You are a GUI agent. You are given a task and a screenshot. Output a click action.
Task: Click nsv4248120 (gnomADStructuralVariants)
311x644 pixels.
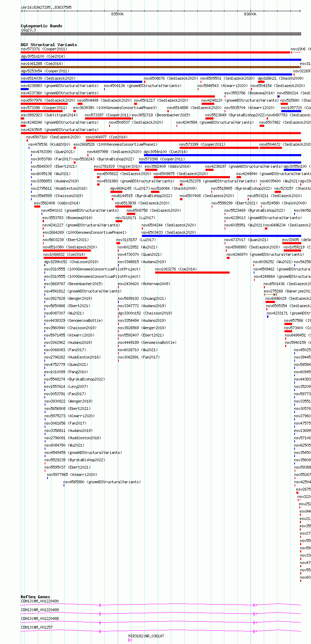click(x=240, y=100)
